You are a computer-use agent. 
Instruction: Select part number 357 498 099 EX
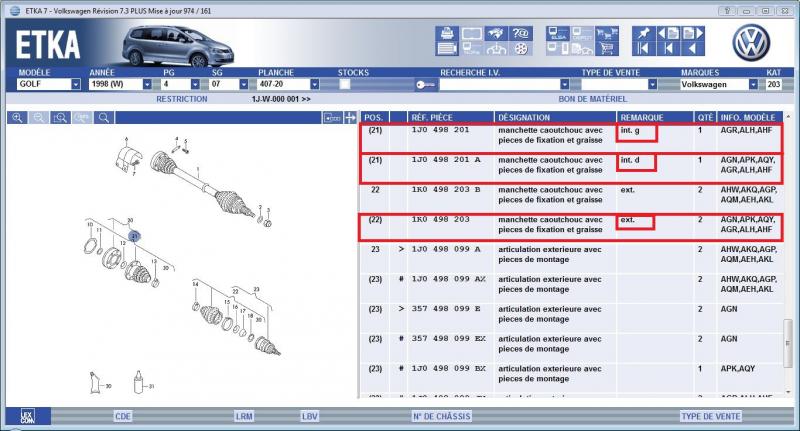coord(449,339)
